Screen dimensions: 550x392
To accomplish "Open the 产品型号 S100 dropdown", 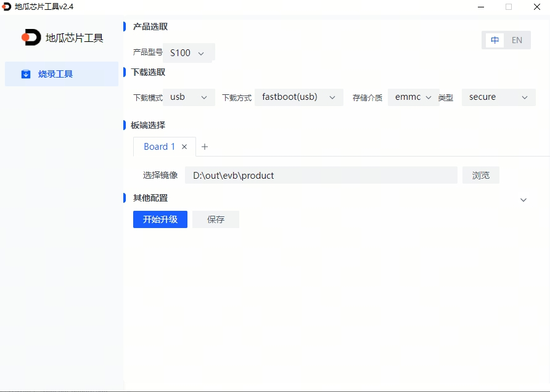I will coord(189,53).
